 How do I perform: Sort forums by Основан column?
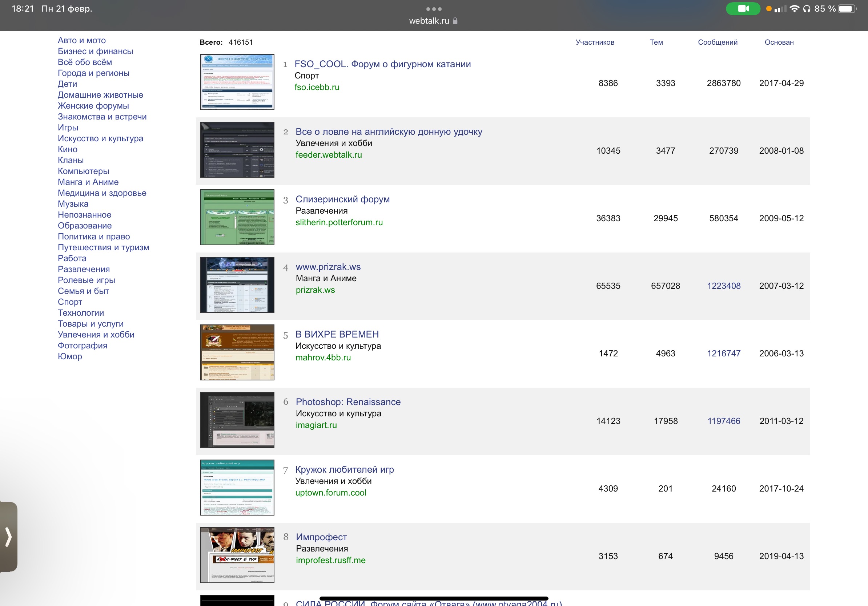click(779, 42)
